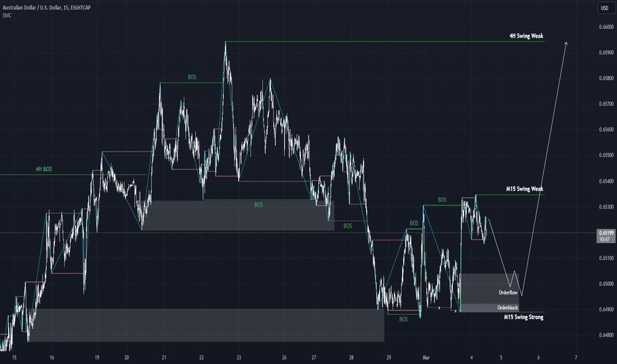Click the 0.64800 price axis label
617x364 pixels.
tap(606, 336)
